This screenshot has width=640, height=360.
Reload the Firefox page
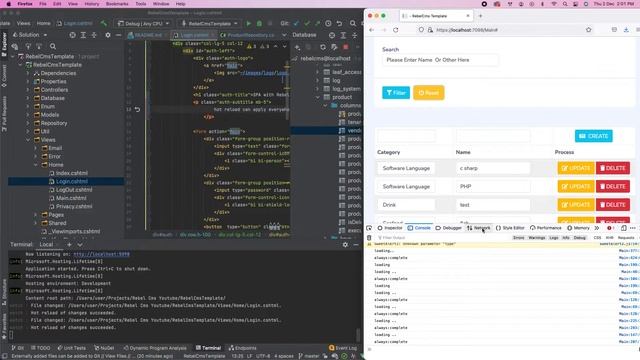click(x=396, y=30)
